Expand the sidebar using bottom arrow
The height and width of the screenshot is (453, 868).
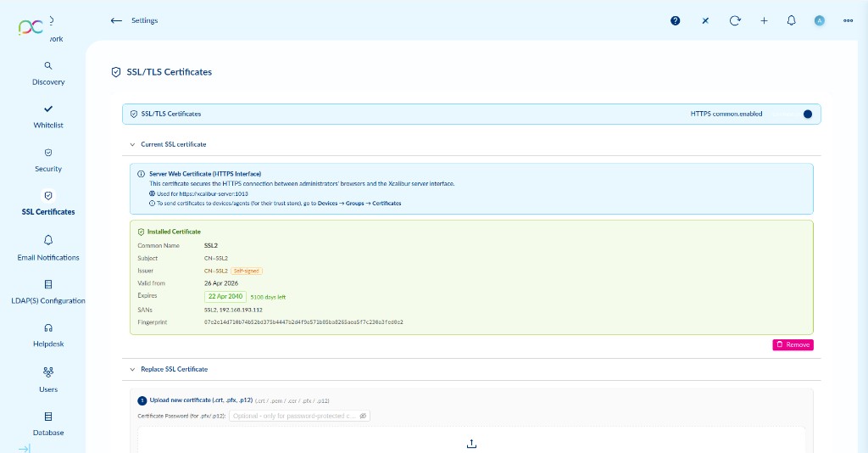(24, 448)
